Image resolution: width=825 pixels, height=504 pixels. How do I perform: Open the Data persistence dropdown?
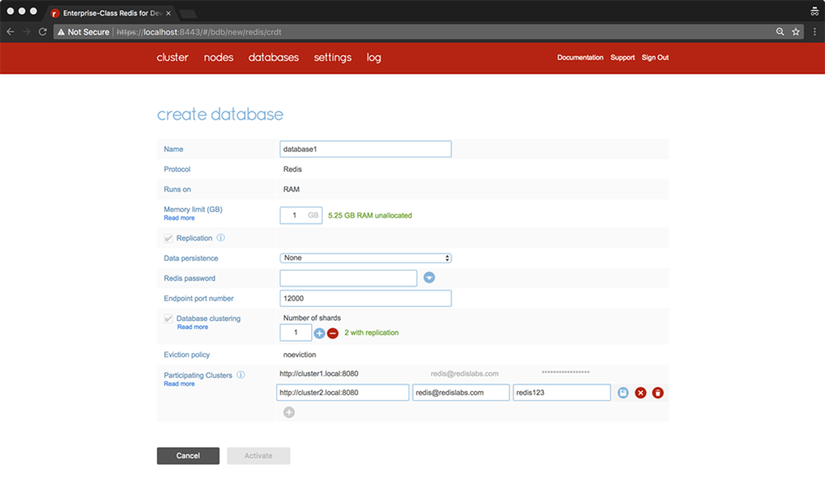pos(365,258)
